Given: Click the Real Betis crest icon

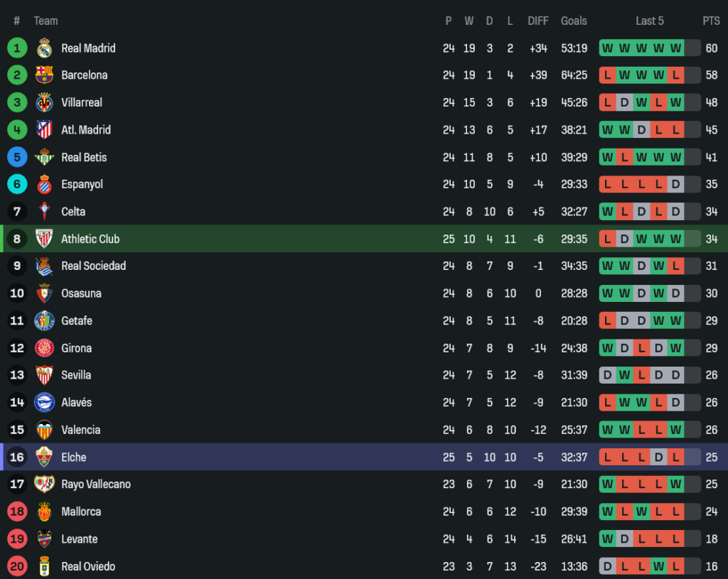Looking at the screenshot, I should point(44,157).
